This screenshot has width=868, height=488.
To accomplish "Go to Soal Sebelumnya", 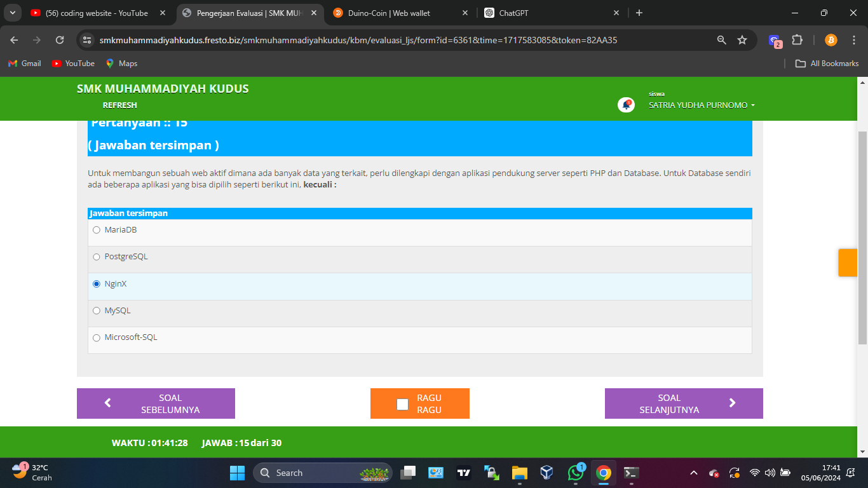I will tap(156, 403).
